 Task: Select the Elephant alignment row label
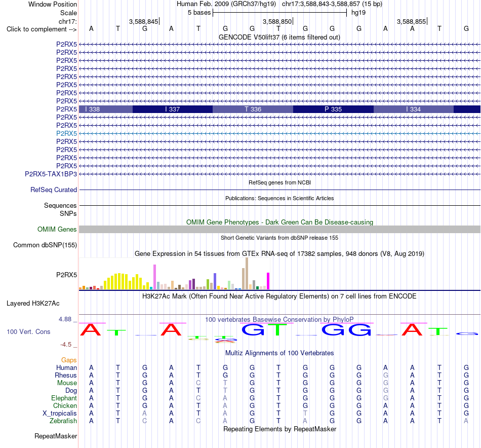tap(64, 398)
